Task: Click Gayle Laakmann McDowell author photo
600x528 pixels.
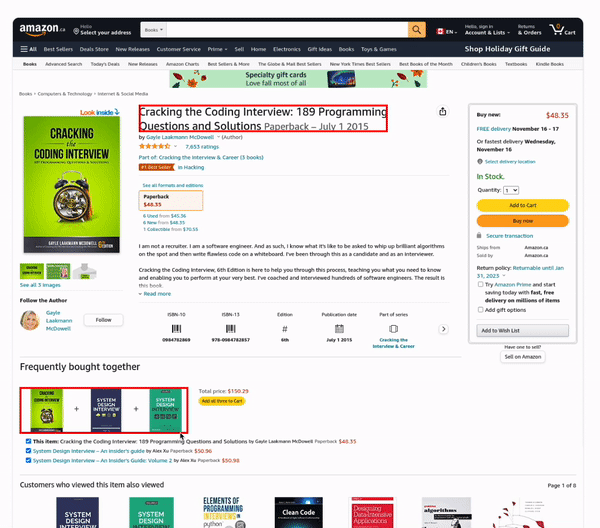Action: 30,320
